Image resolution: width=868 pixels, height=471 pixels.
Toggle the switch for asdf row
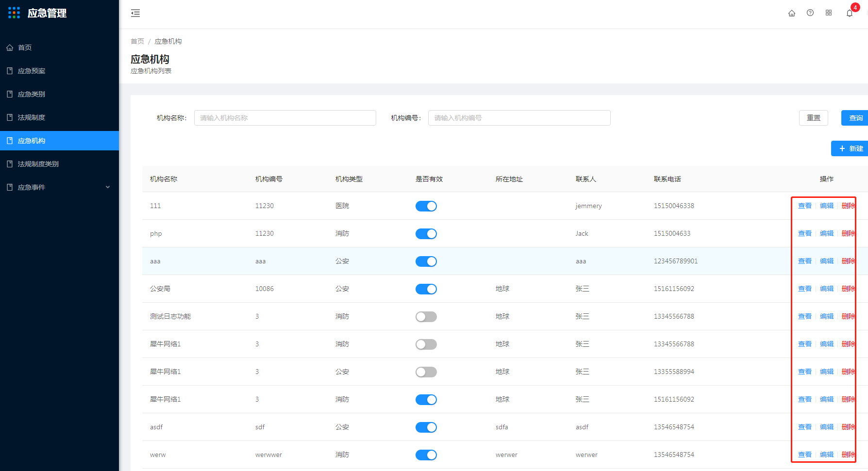click(x=426, y=427)
